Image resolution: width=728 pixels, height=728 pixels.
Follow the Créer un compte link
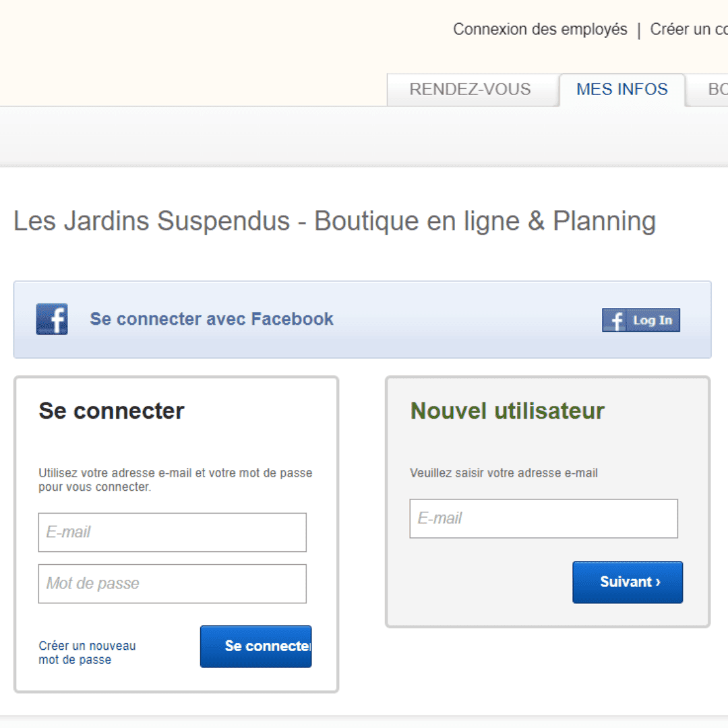(689, 29)
